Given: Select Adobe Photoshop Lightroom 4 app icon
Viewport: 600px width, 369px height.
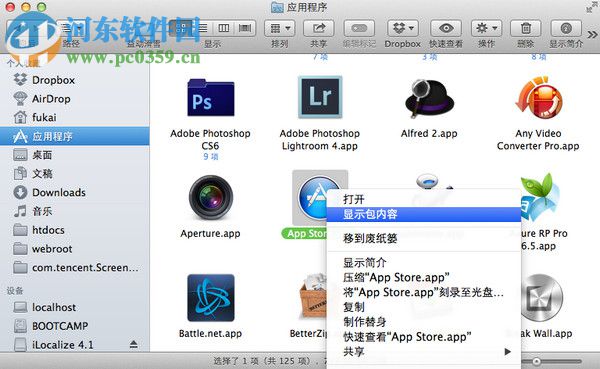Looking at the screenshot, I should (320, 97).
